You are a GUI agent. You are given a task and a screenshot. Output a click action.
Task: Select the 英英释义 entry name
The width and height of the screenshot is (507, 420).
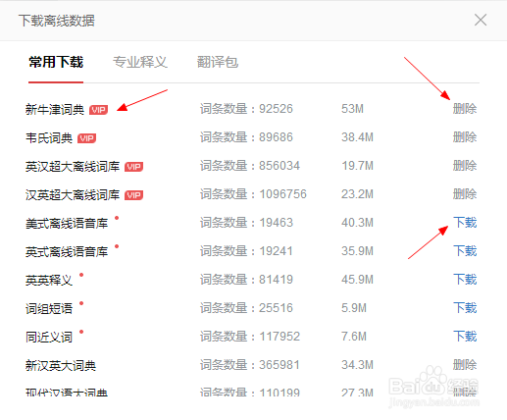point(49,280)
